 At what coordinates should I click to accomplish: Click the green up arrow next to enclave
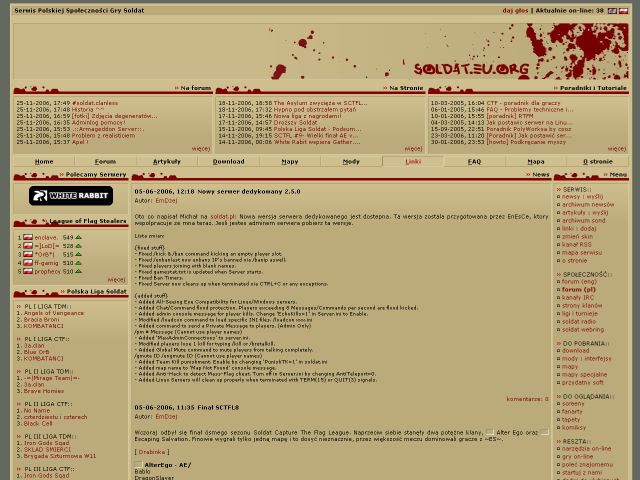(79, 238)
